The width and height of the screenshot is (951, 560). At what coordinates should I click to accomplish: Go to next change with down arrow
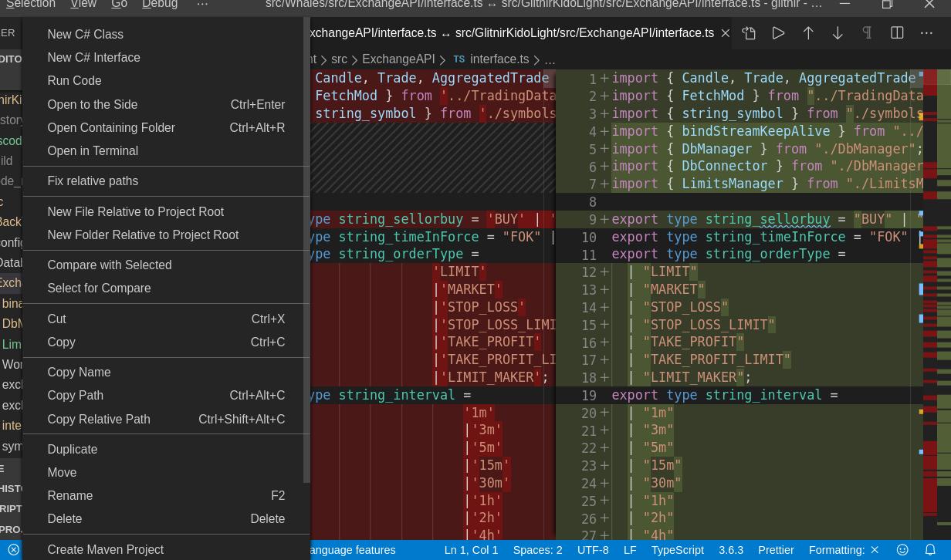click(837, 33)
